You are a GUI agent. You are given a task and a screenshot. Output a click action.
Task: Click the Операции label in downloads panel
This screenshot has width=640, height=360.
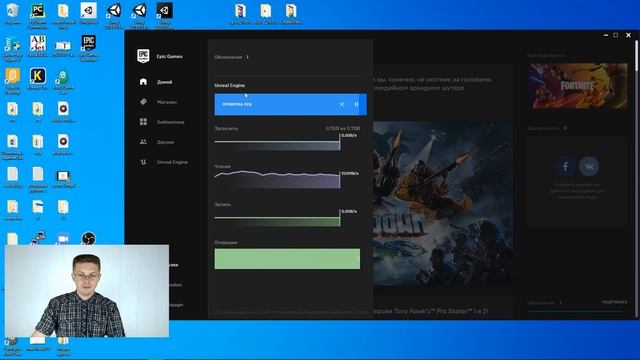click(226, 242)
